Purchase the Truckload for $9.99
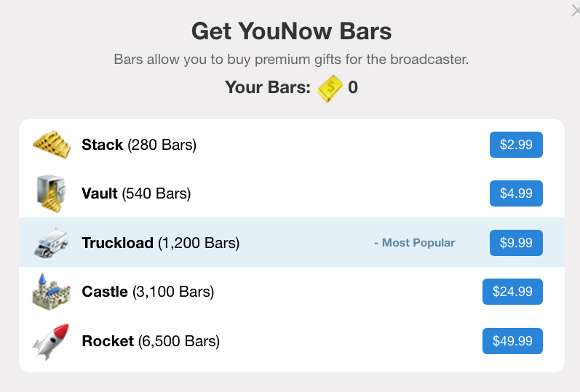 516,243
